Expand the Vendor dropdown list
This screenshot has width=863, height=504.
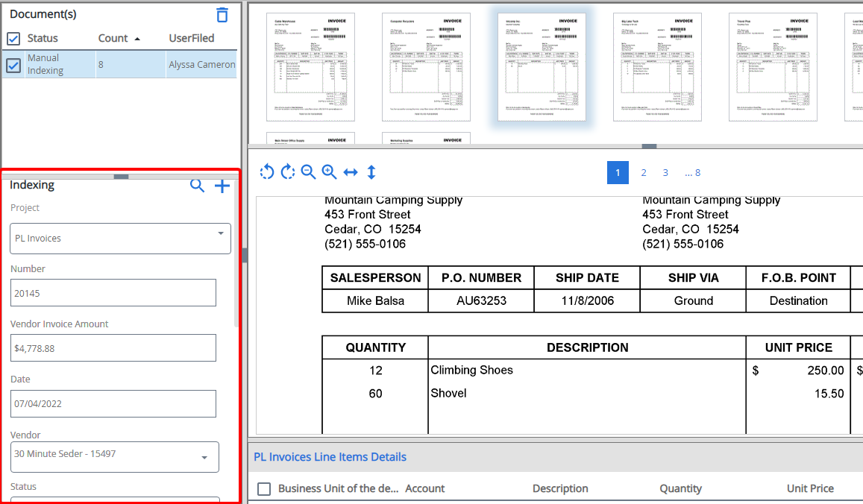[x=204, y=457]
